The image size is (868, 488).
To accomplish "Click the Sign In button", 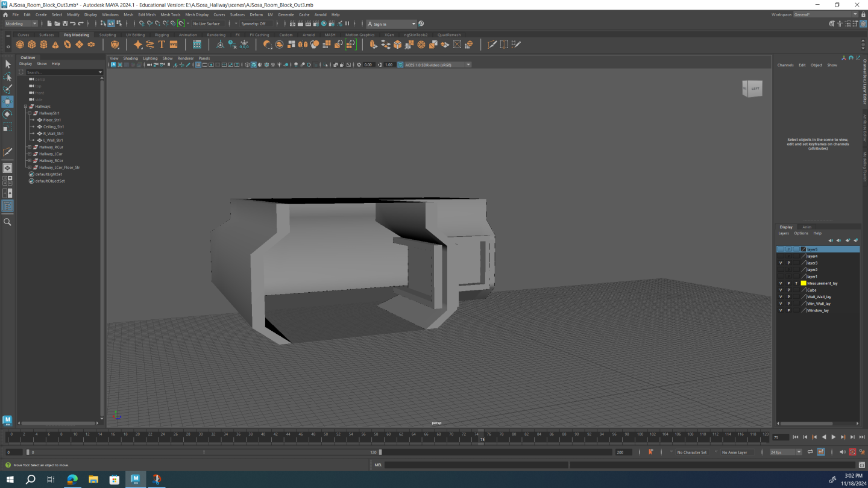I will (392, 24).
